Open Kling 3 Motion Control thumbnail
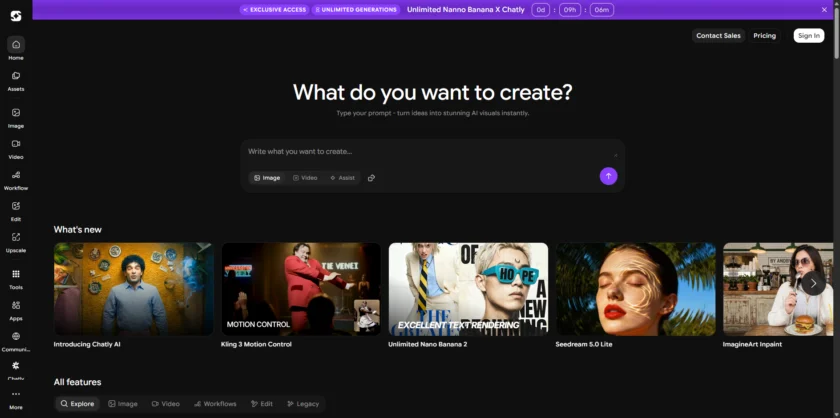This screenshot has width=840, height=418. point(301,289)
